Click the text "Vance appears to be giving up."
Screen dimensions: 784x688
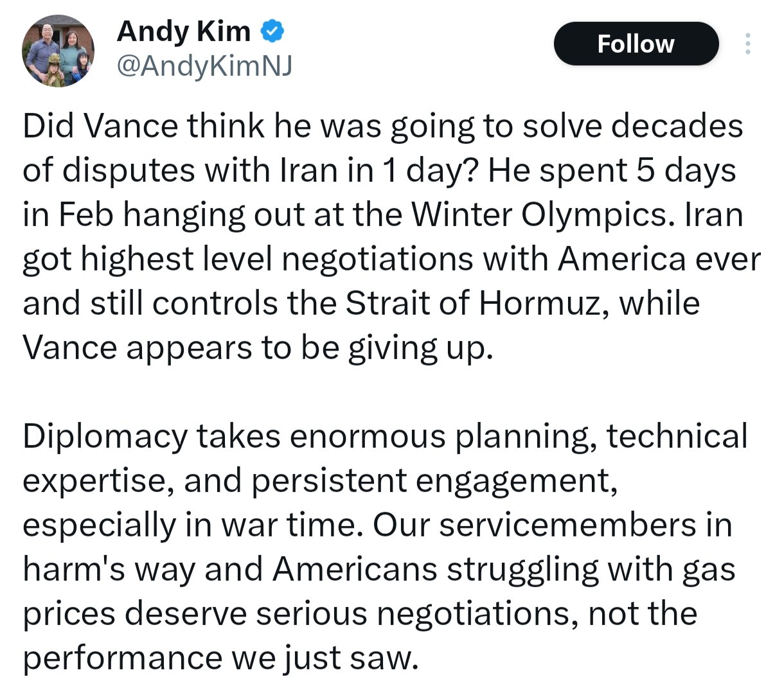click(258, 348)
